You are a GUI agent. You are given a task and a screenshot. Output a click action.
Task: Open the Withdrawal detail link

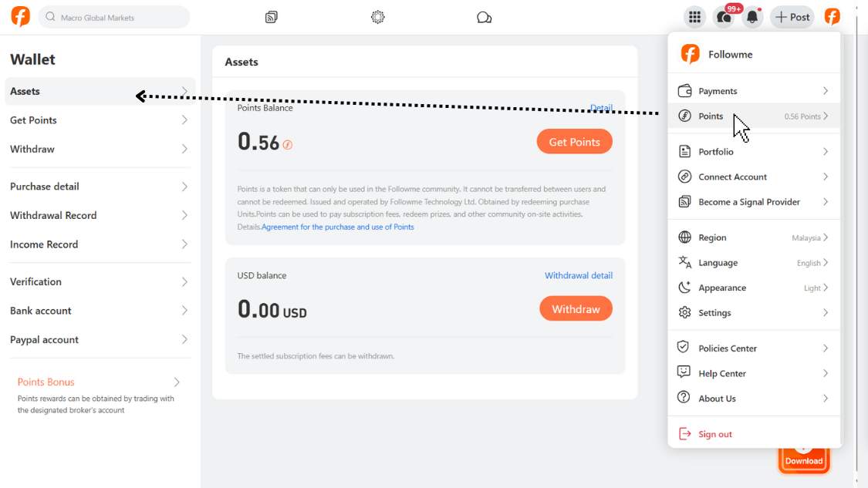pos(579,275)
